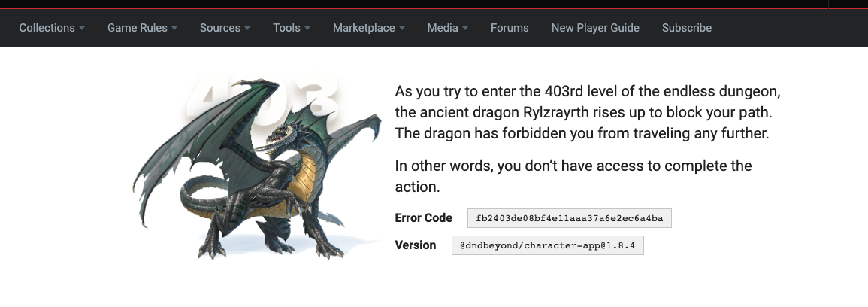Click the Error Code label
This screenshot has height=307, width=868.
click(424, 218)
